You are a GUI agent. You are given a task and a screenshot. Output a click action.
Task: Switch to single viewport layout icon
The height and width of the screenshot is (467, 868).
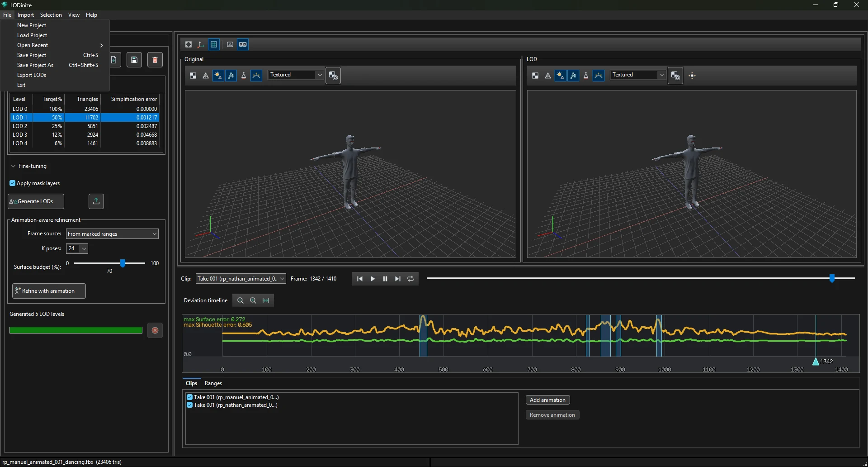click(x=230, y=44)
